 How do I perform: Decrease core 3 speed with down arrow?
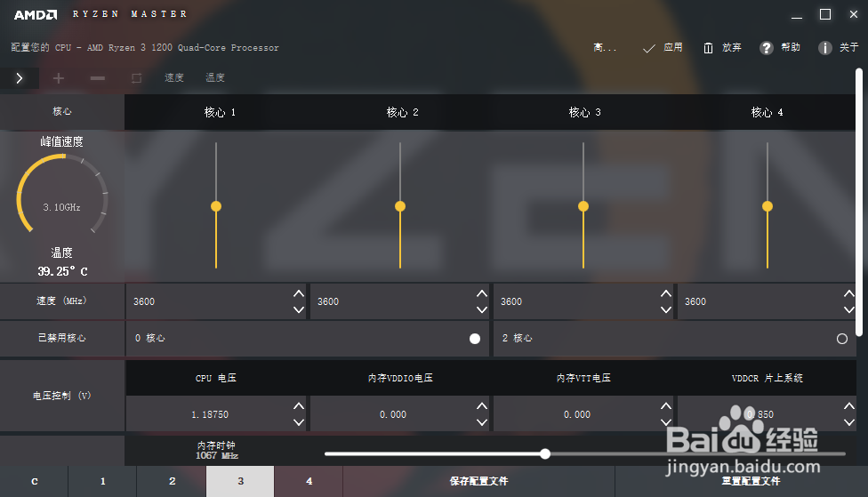tap(666, 310)
